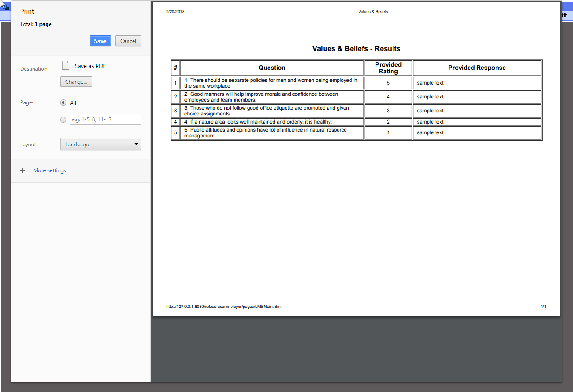Click the Question column header

[272, 68]
